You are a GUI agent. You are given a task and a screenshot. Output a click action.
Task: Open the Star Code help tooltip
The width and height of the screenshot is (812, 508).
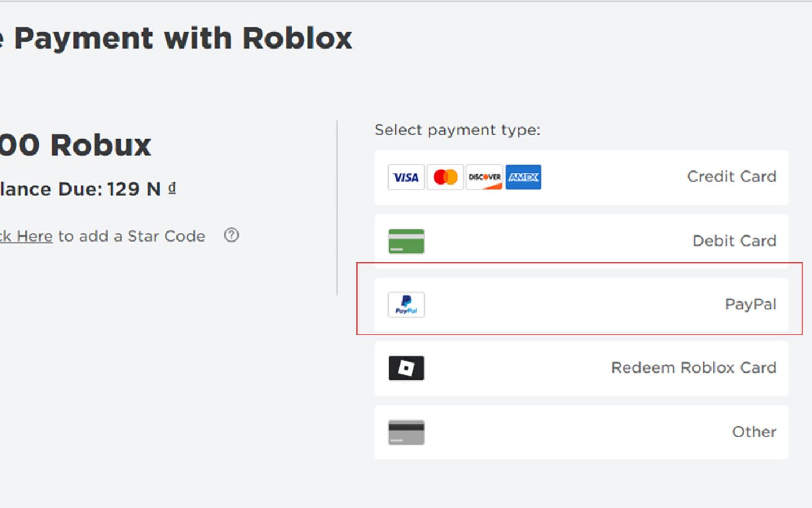pos(231,236)
